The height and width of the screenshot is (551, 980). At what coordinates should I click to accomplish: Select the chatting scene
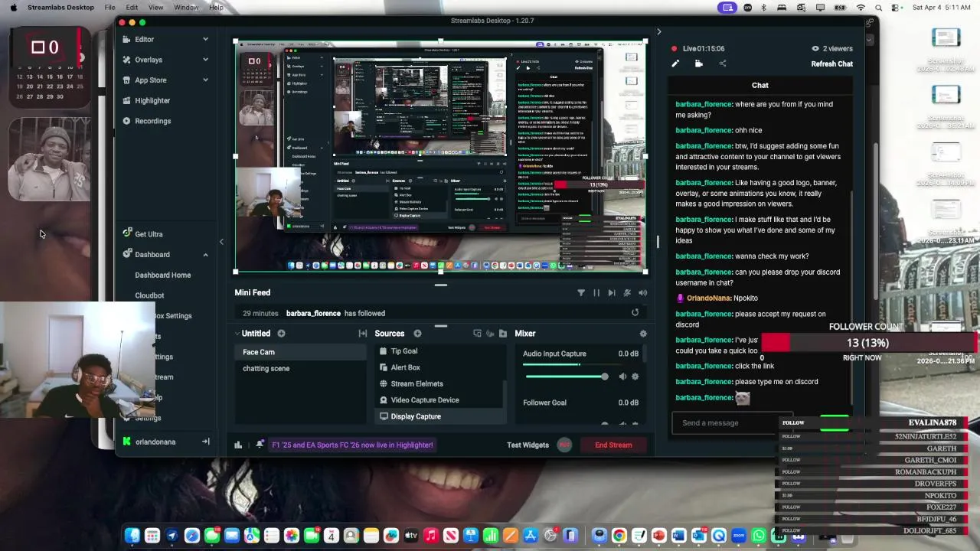[x=299, y=368]
